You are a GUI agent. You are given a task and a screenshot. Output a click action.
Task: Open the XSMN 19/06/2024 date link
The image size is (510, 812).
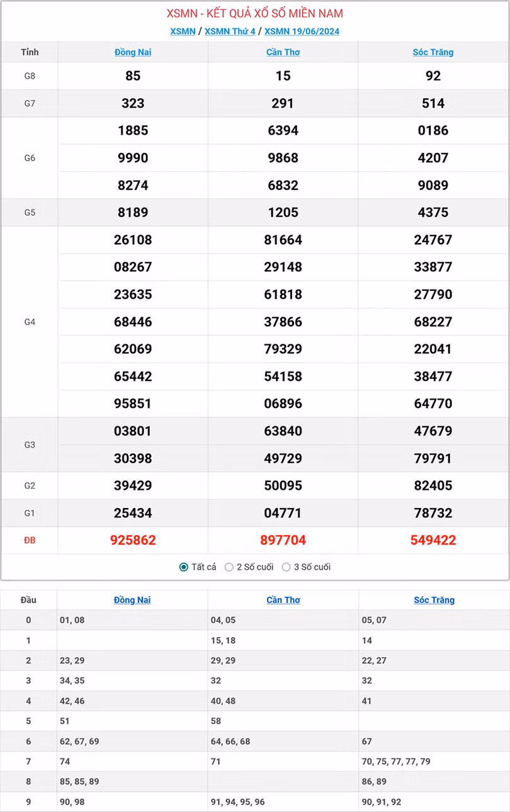302,31
